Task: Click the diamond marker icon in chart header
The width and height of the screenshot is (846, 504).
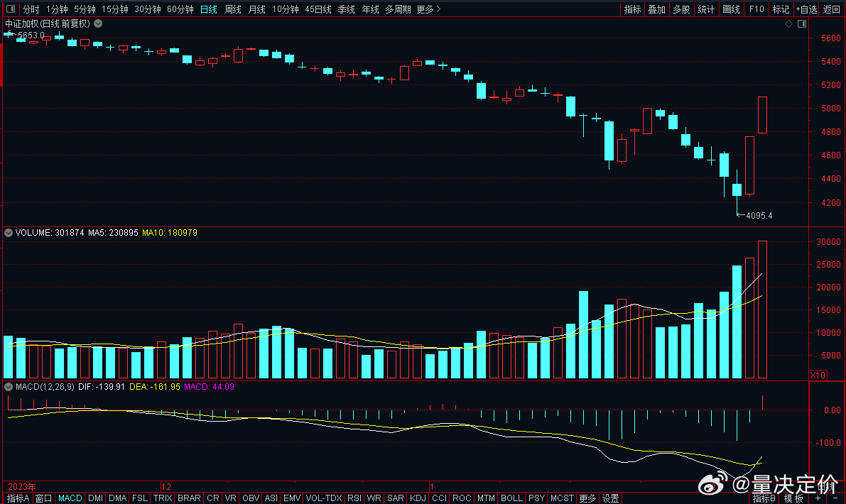Action: [x=788, y=23]
